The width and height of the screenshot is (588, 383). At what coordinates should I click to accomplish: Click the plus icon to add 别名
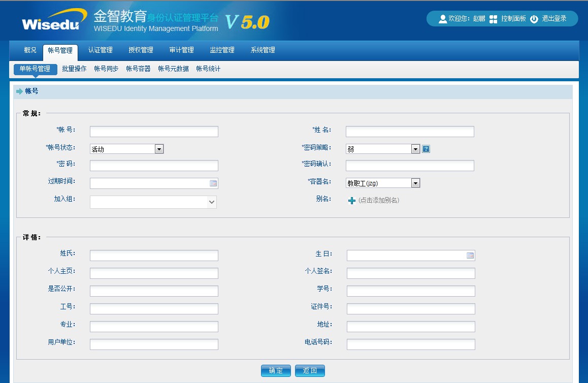352,201
